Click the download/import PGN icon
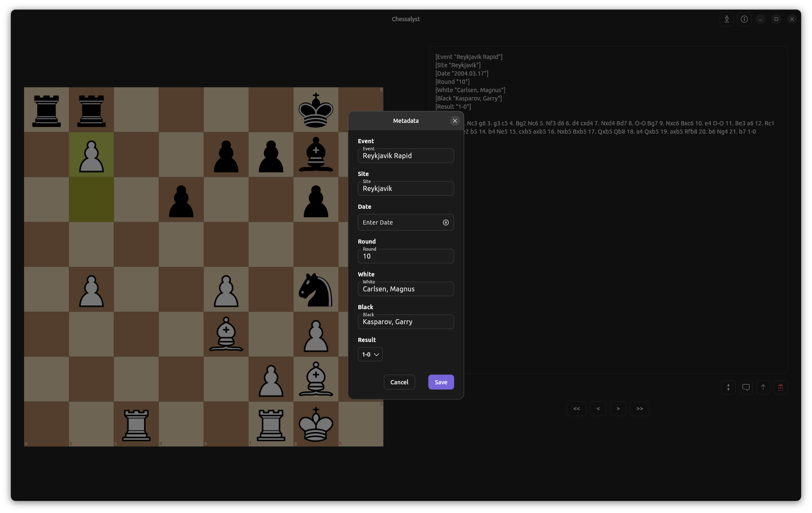The image size is (812, 513). point(727,19)
